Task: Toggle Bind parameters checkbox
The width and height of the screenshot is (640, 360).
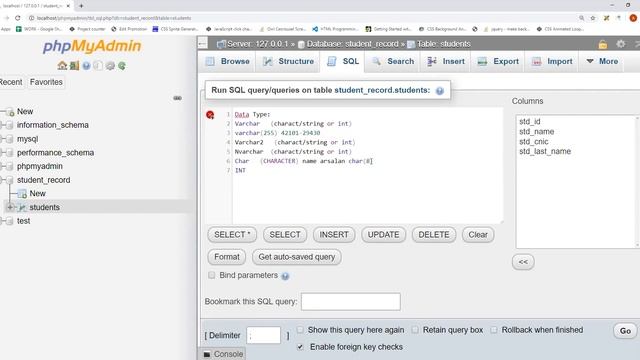Action: 211,275
